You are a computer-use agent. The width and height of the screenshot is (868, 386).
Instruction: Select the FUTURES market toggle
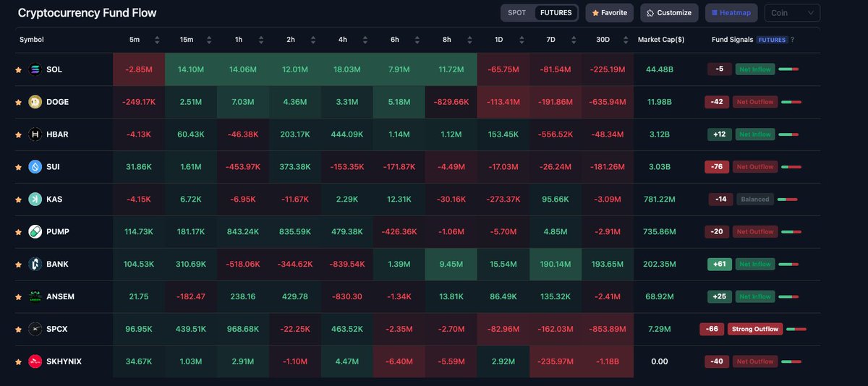pyautogui.click(x=556, y=13)
